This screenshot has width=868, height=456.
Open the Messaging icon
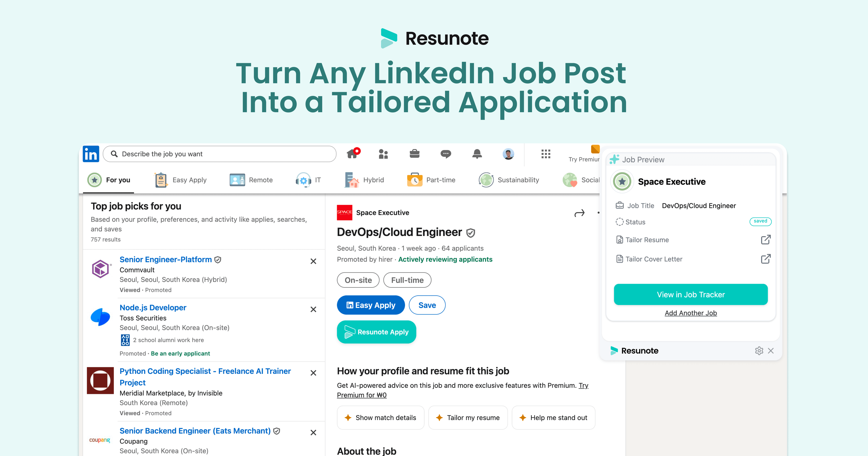[x=446, y=154]
